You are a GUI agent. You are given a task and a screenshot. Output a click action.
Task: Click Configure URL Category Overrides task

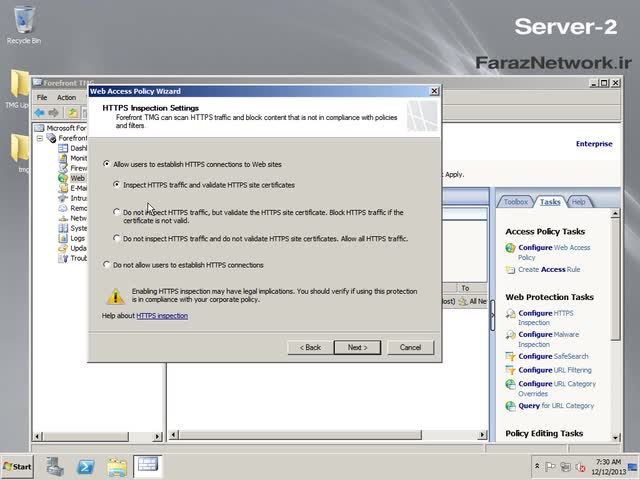[x=557, y=389]
